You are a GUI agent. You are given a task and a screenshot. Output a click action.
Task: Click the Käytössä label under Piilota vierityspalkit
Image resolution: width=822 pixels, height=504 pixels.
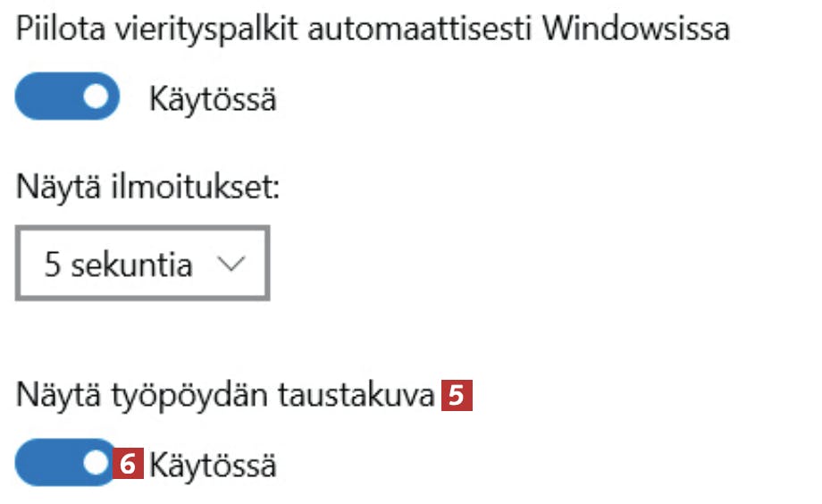(213, 98)
